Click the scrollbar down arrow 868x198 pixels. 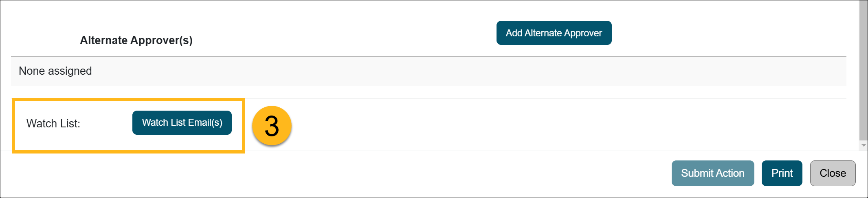pyautogui.click(x=863, y=145)
